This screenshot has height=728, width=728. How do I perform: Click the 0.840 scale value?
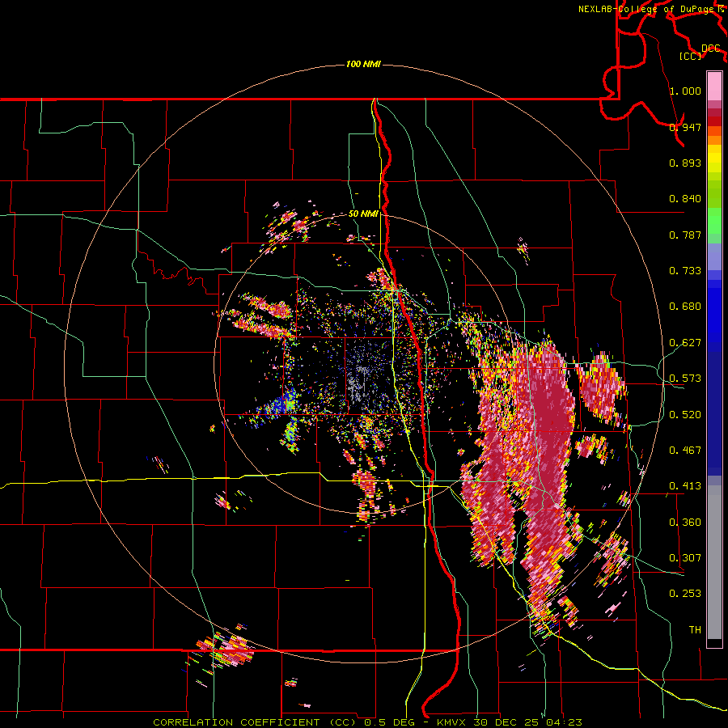click(x=685, y=199)
